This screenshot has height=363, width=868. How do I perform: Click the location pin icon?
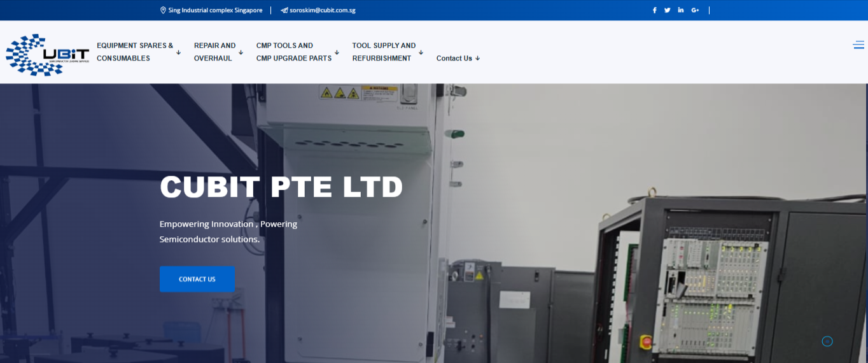point(163,10)
